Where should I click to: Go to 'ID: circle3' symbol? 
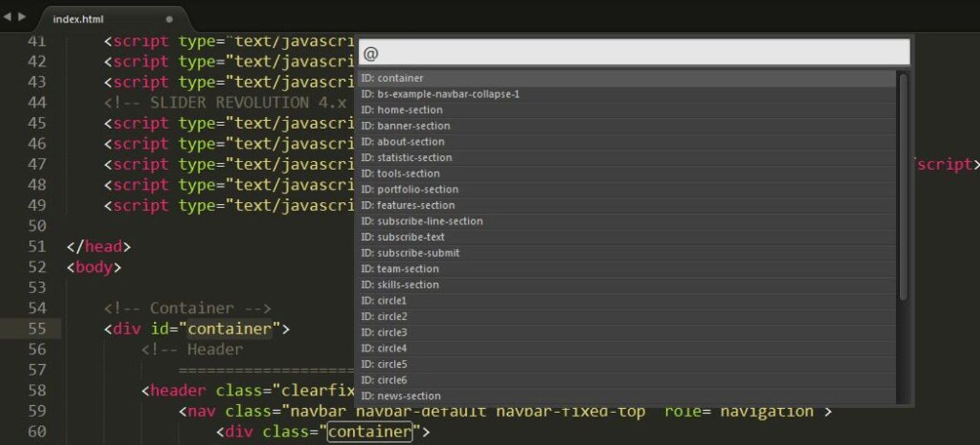(x=627, y=333)
